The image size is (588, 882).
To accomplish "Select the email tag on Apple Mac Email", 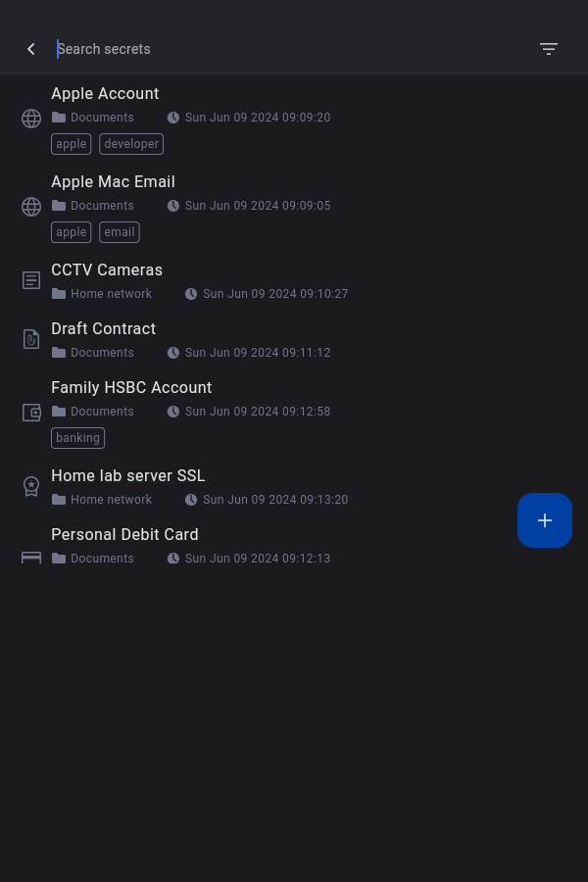I will 120,232.
